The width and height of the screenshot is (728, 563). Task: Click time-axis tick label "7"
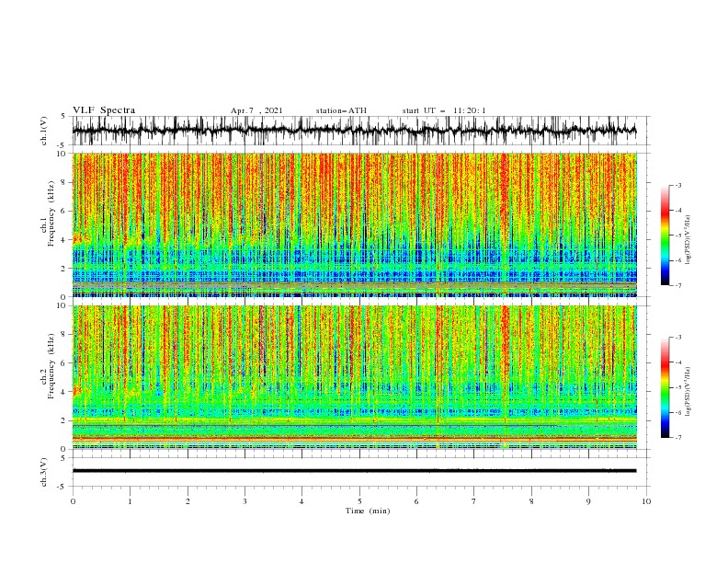[474, 501]
